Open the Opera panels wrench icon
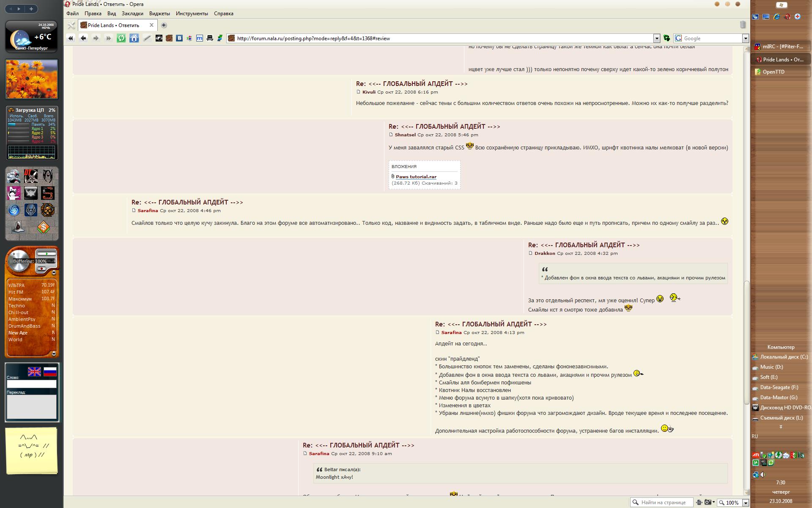 point(71,25)
